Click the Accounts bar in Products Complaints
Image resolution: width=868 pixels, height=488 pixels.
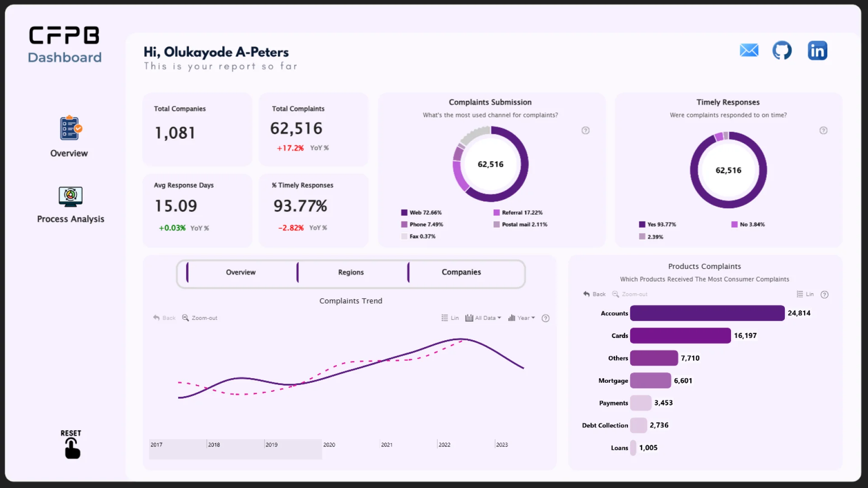[x=707, y=313]
